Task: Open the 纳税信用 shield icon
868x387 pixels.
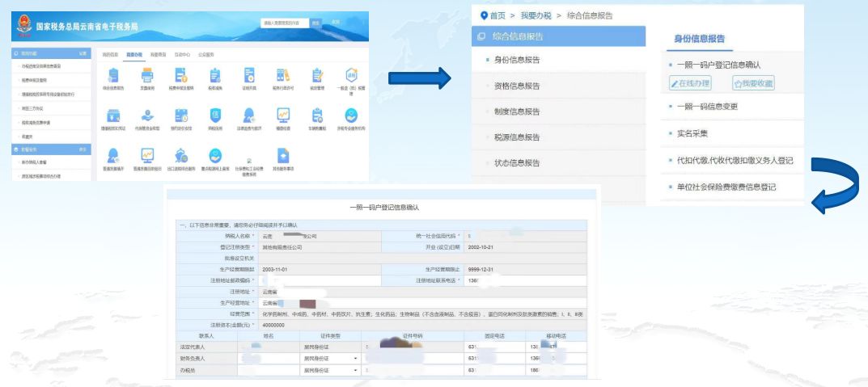Action: pos(215,116)
